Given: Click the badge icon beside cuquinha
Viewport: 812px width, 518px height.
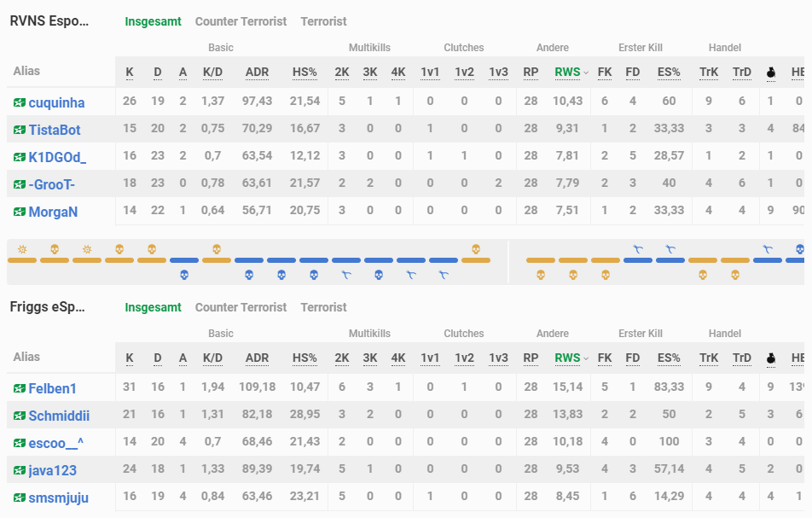Looking at the screenshot, I should (19, 103).
